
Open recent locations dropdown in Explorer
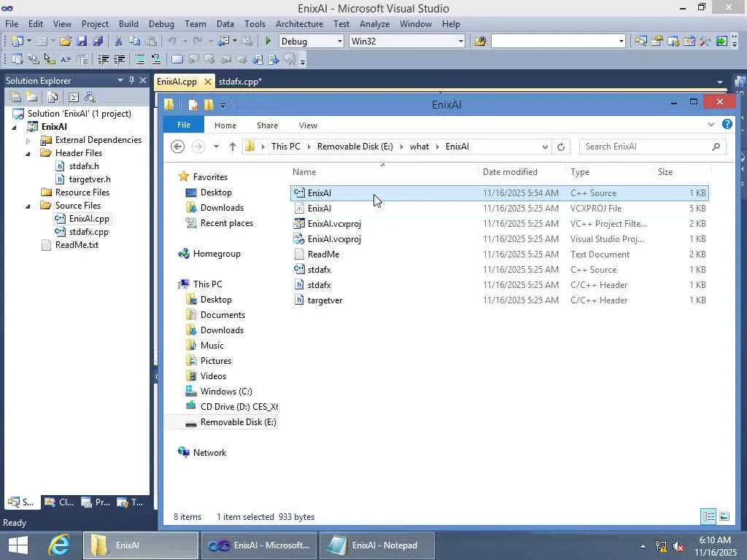pos(216,147)
